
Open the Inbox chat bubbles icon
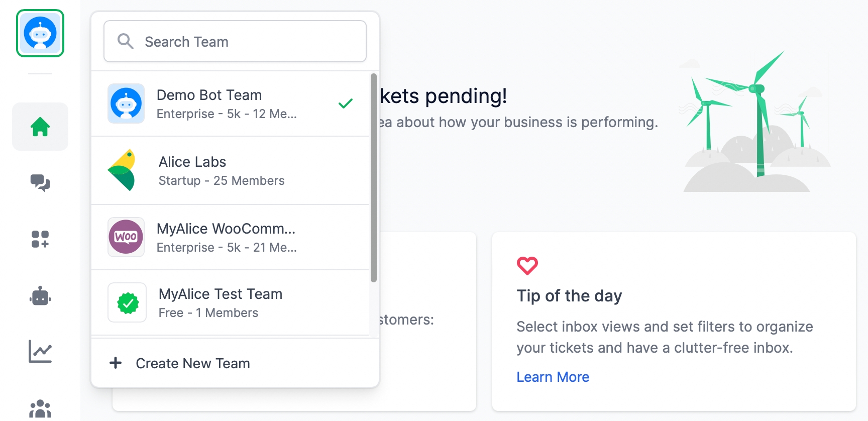(40, 183)
